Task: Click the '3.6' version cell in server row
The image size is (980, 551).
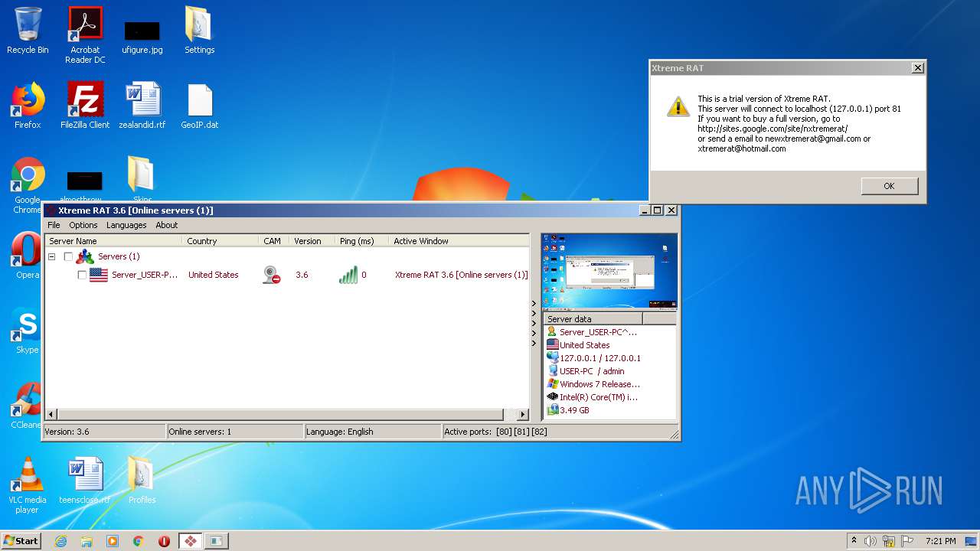Action: [302, 275]
